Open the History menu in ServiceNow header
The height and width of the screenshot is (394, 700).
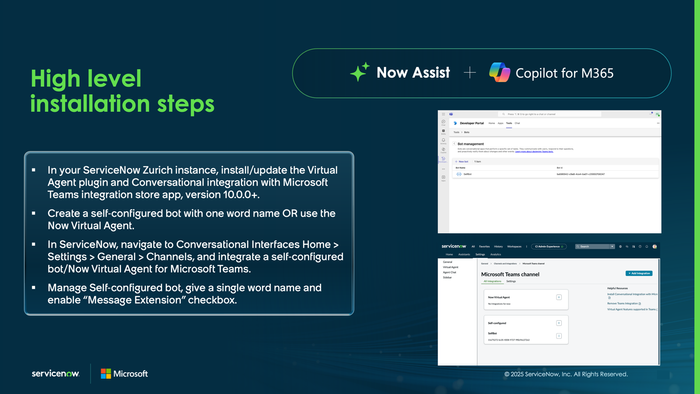(498, 246)
